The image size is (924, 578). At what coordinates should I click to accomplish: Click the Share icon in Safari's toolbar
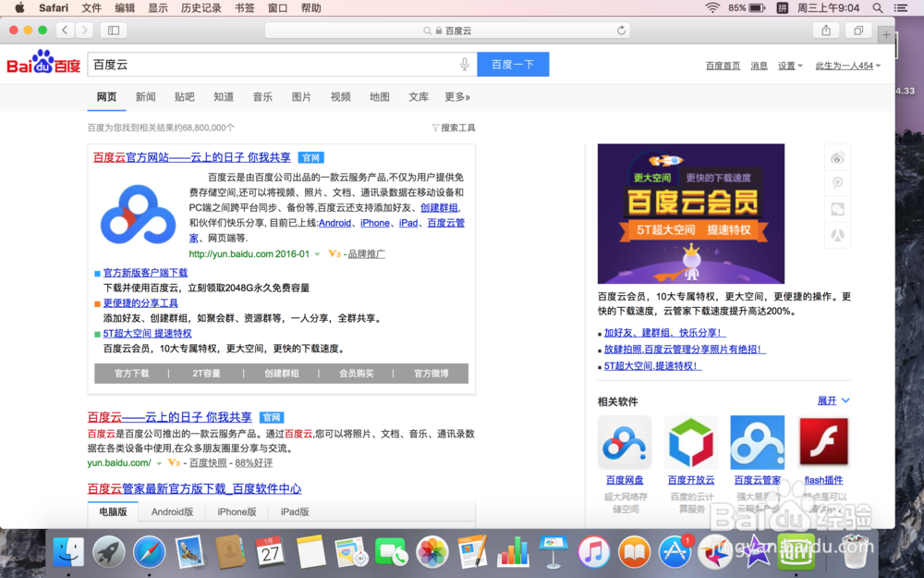tap(826, 30)
